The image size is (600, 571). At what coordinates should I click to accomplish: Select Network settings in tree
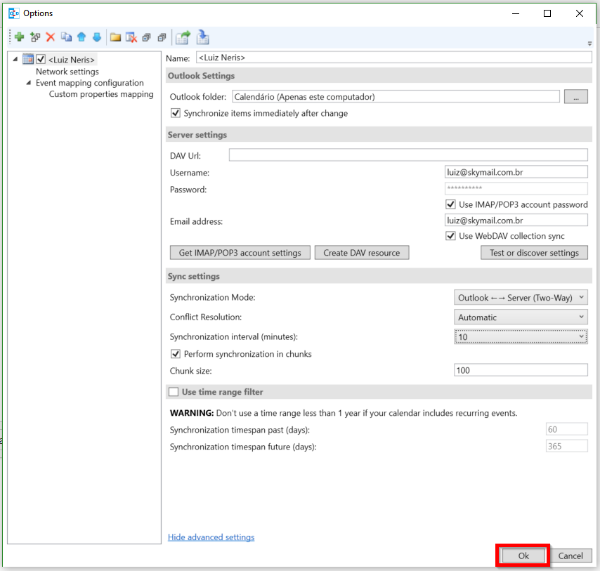(x=67, y=72)
